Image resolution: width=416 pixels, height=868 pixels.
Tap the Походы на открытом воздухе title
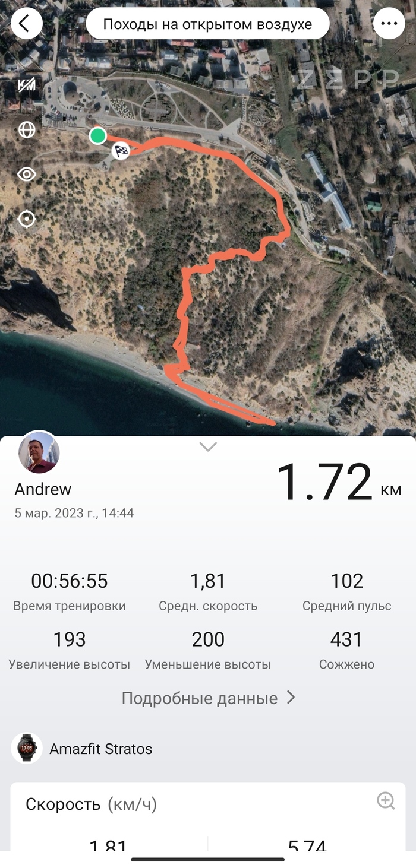pos(207,24)
